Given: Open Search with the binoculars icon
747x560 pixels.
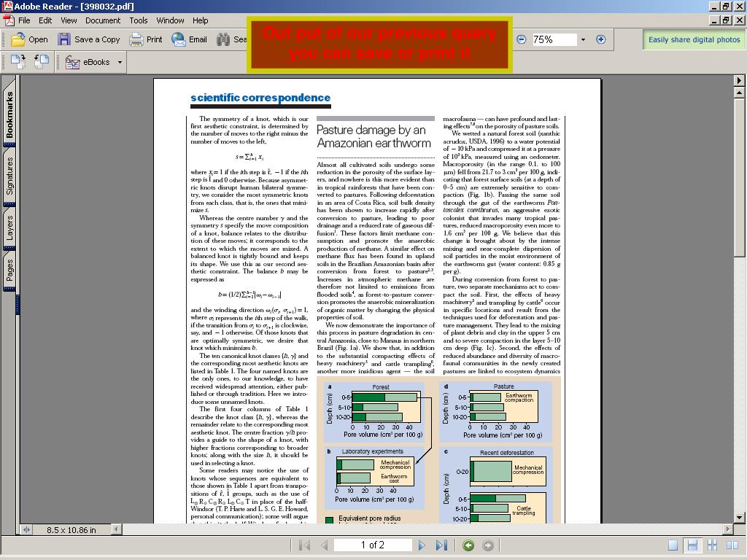Looking at the screenshot, I should [231, 39].
